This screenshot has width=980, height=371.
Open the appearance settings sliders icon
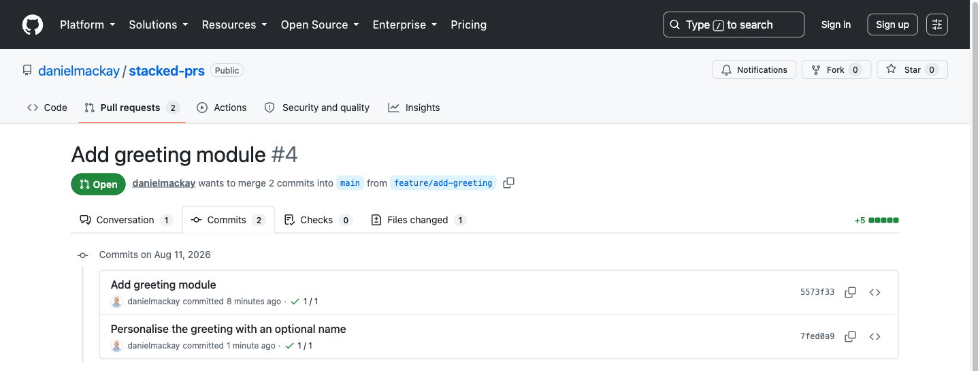[937, 25]
